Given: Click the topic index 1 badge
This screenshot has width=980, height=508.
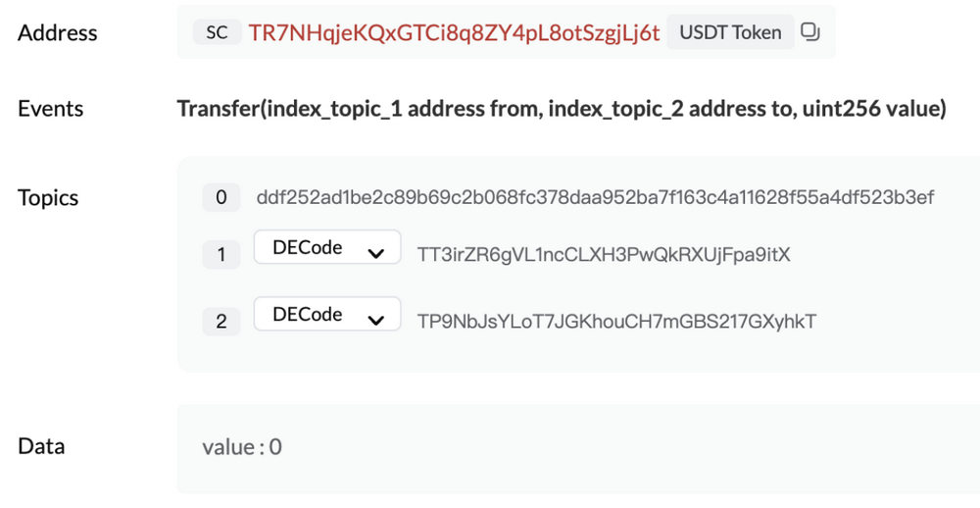Looking at the screenshot, I should (x=221, y=255).
